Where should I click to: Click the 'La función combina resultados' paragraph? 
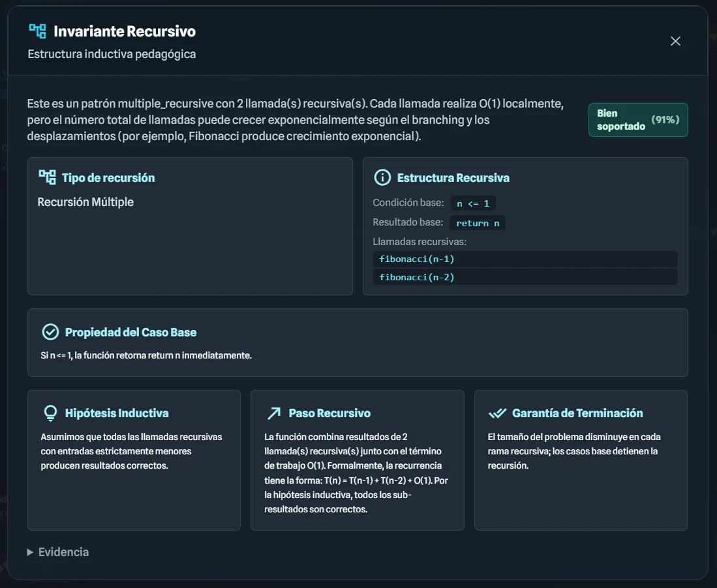(x=356, y=473)
